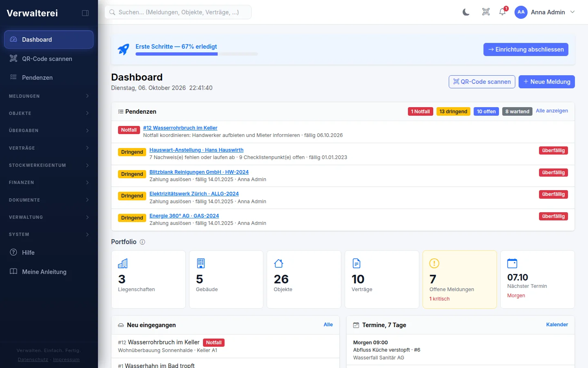Expand the Übergaben sidebar section

(49, 130)
